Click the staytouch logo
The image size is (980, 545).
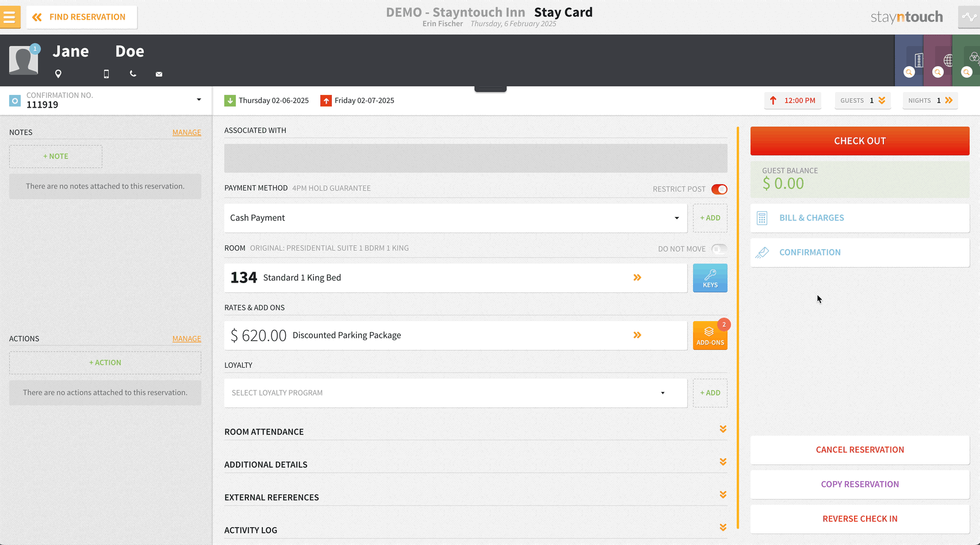point(907,17)
